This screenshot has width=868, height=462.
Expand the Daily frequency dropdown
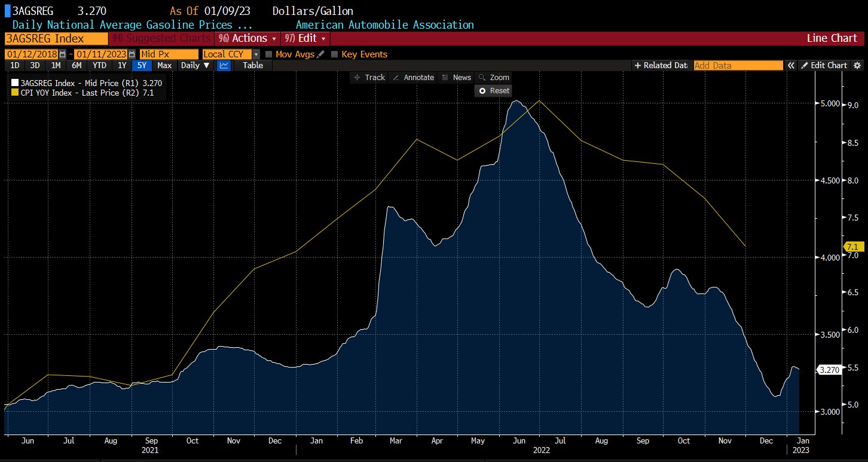(195, 66)
